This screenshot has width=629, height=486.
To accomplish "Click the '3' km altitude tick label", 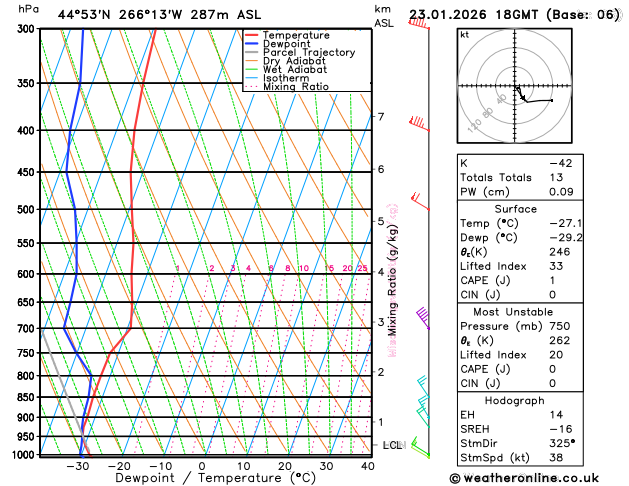I will click(x=381, y=322).
